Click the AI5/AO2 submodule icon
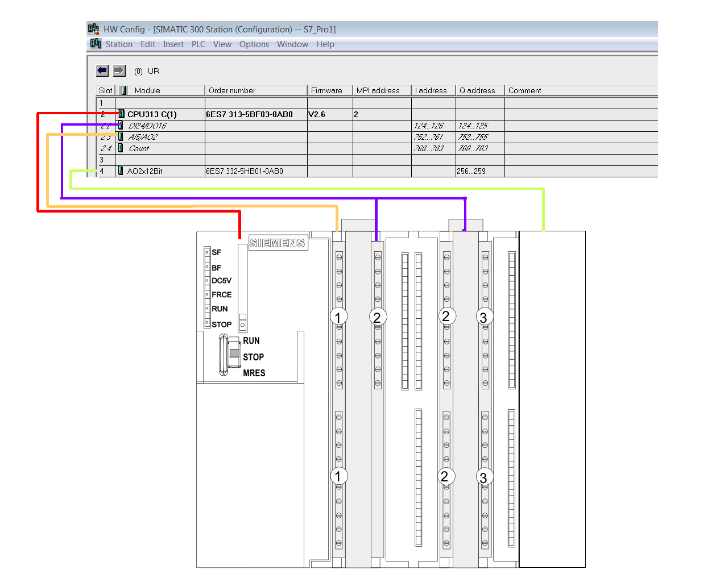728x582 pixels. coord(121,136)
